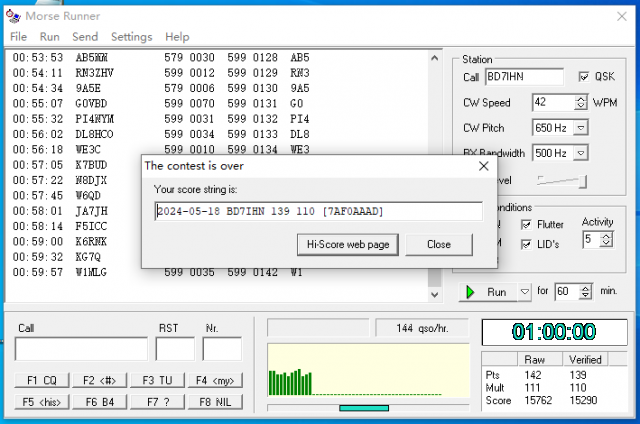Click the F3 TU button
Viewport: 640px width, 424px height.
click(158, 380)
